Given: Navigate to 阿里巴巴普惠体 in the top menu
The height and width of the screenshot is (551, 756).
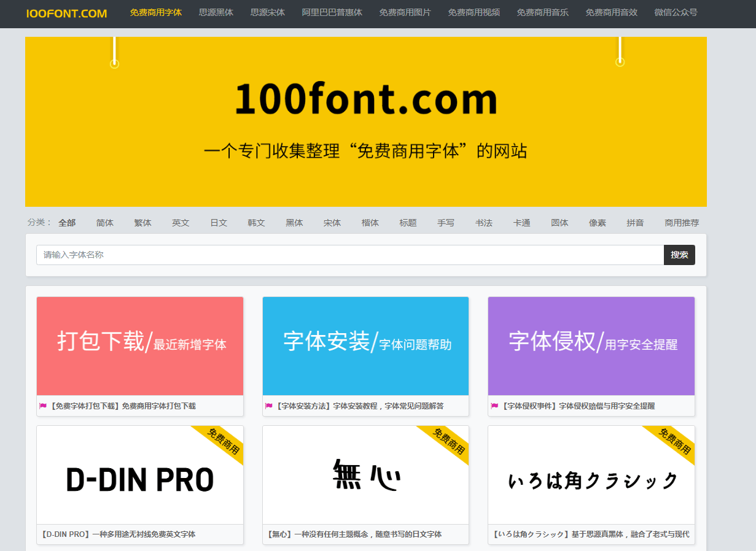Looking at the screenshot, I should click(332, 12).
